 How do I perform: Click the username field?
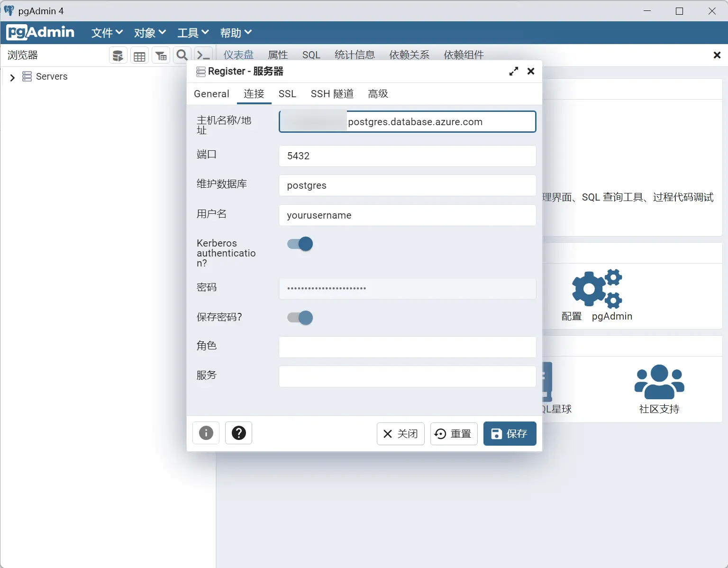point(408,215)
